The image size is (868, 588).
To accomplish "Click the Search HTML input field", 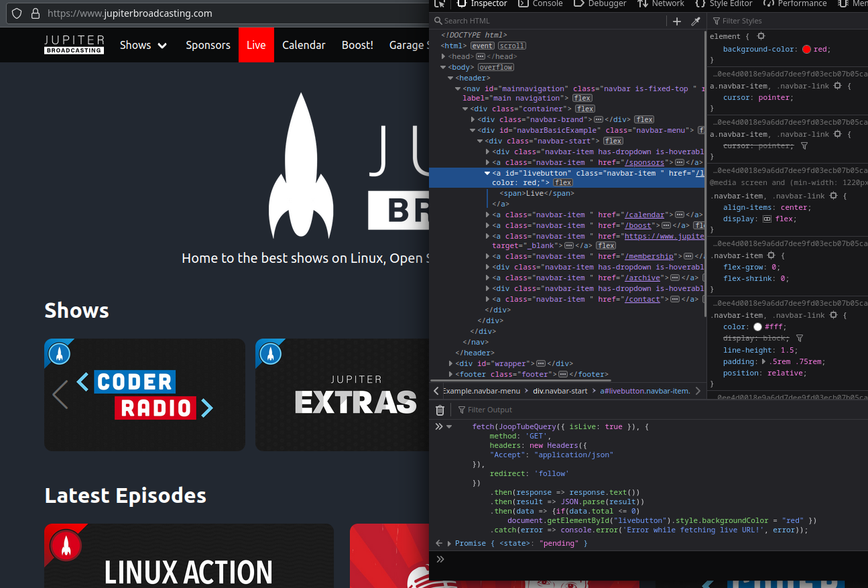I will [550, 21].
